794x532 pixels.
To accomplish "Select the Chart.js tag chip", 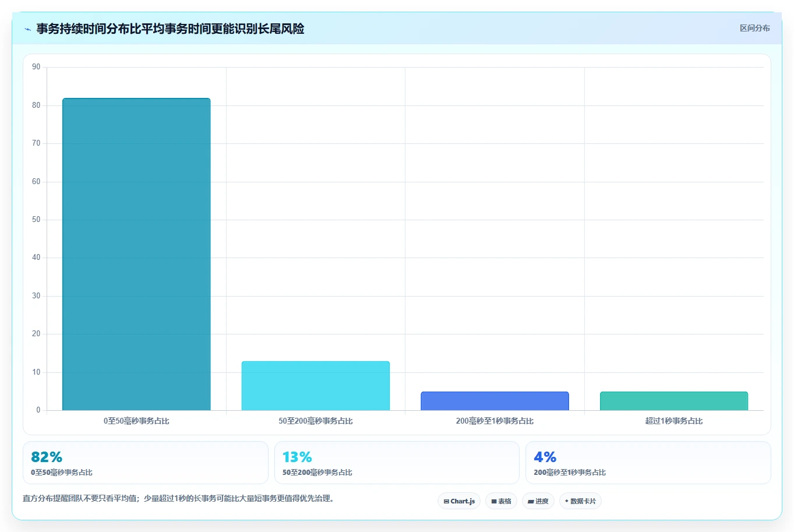I will 459,501.
